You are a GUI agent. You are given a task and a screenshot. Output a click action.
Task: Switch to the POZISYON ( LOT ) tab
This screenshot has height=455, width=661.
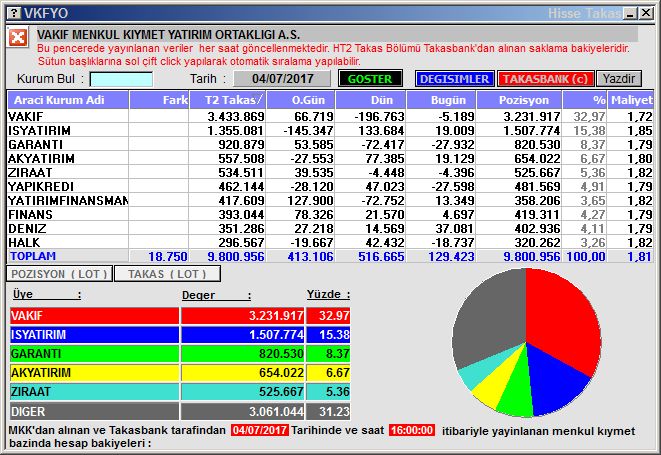pyautogui.click(x=59, y=273)
